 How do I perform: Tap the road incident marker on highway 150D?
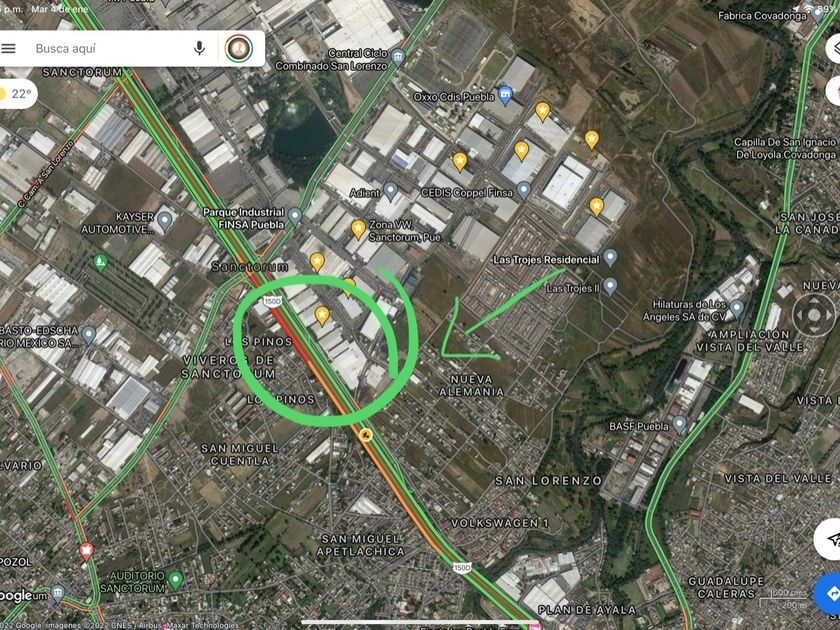366,434
